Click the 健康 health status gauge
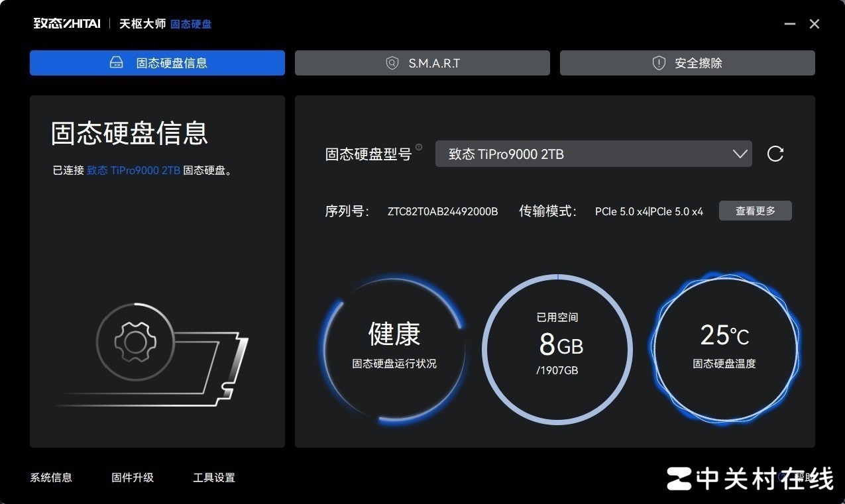This screenshot has height=504, width=845. click(394, 350)
